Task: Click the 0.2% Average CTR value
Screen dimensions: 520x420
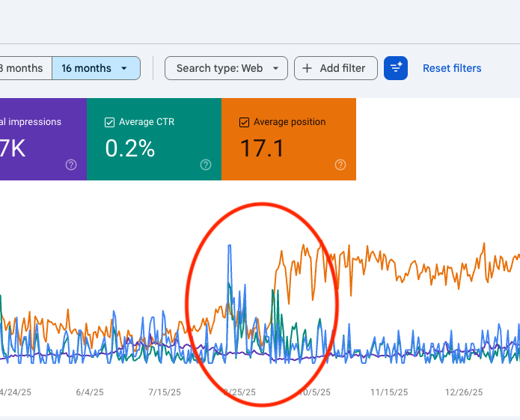Action: pyautogui.click(x=130, y=148)
